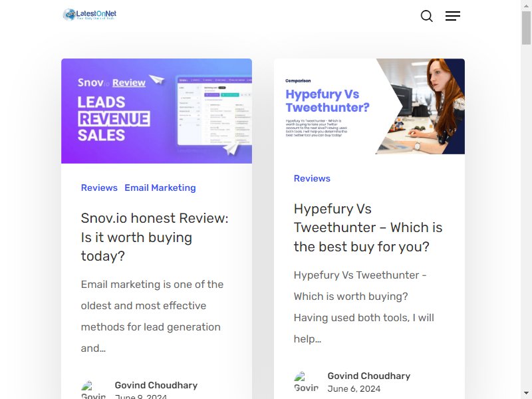
Task: Open the Hypefury Vs Tweethunter featured image
Action: click(369, 106)
